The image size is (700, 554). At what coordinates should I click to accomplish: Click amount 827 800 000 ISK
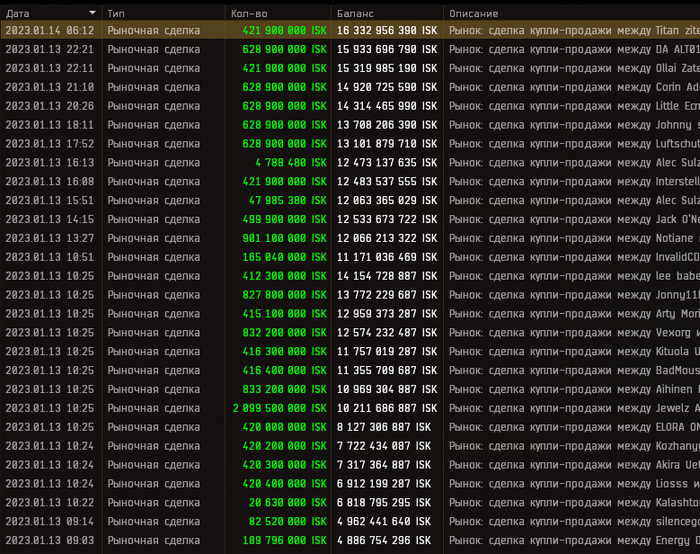(285, 295)
